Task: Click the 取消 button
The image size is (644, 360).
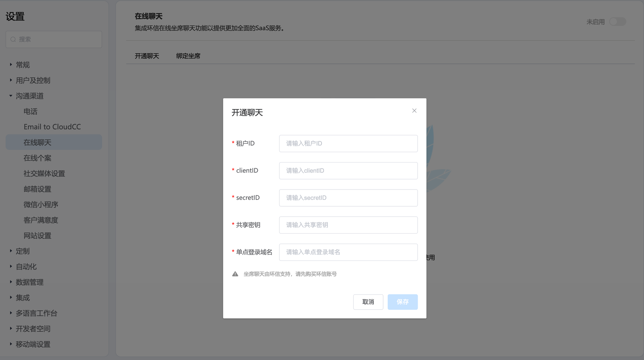Action: [x=368, y=302]
